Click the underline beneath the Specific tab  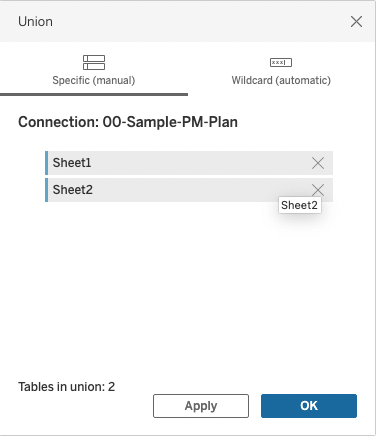tap(94, 95)
